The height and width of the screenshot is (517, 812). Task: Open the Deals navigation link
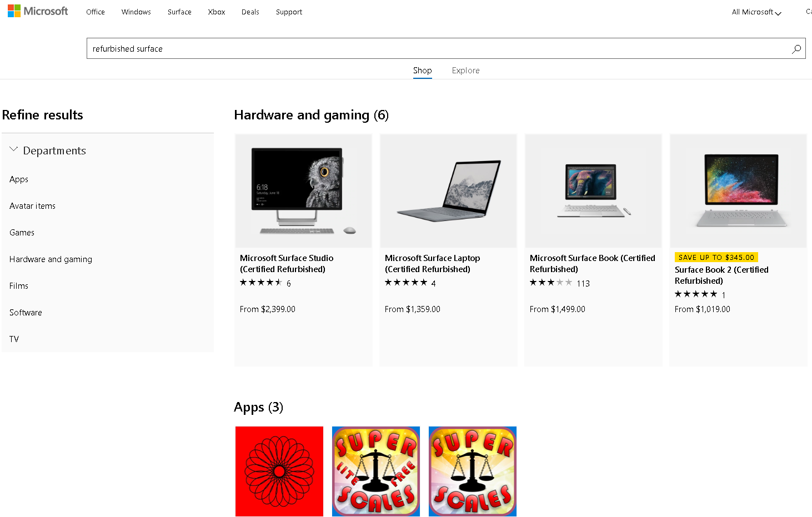click(x=250, y=12)
